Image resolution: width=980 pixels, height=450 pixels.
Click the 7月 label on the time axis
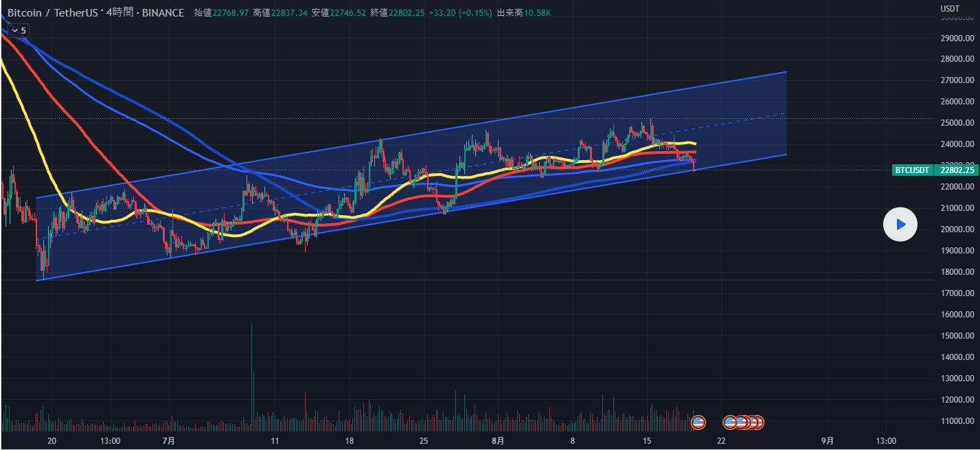168,440
